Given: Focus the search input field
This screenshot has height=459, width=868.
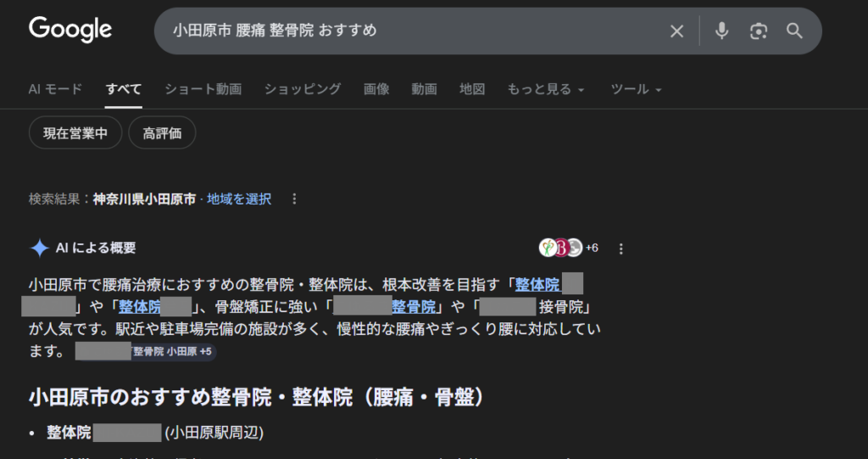Looking at the screenshot, I should point(409,31).
